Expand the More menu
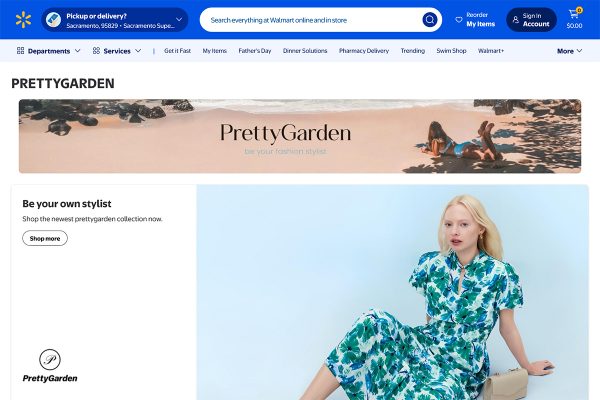 coord(569,51)
